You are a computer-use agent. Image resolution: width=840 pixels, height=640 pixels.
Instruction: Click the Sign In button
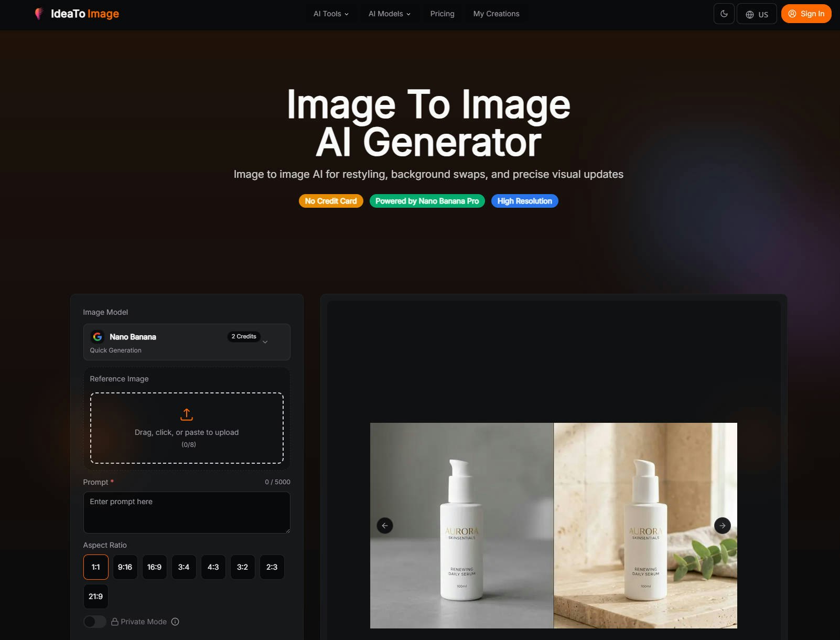coord(806,14)
